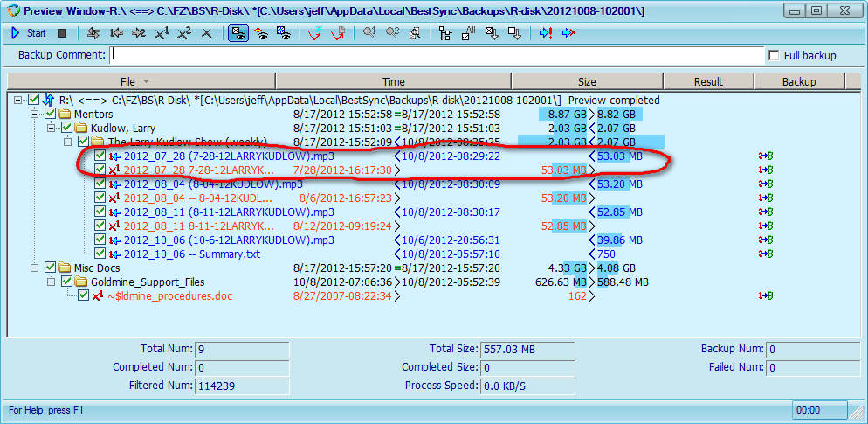Uncheck the root R:\ sync task checkbox
The image size is (868, 424).
(34, 100)
